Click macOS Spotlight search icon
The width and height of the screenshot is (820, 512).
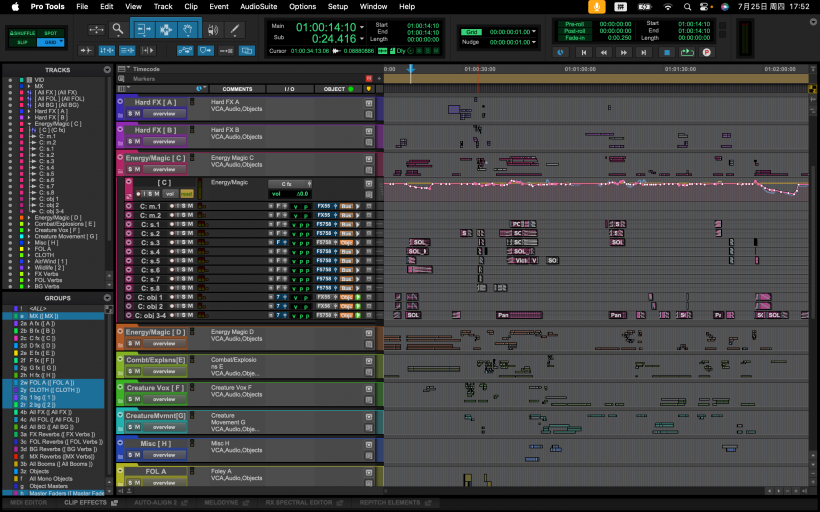point(687,7)
